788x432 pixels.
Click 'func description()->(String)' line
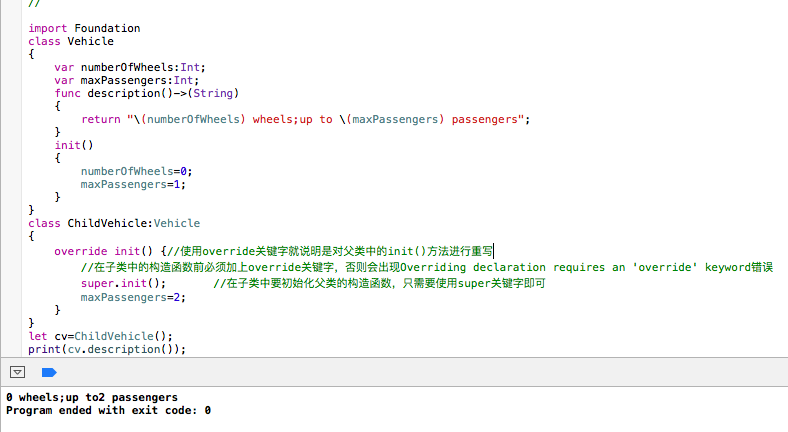coord(147,93)
